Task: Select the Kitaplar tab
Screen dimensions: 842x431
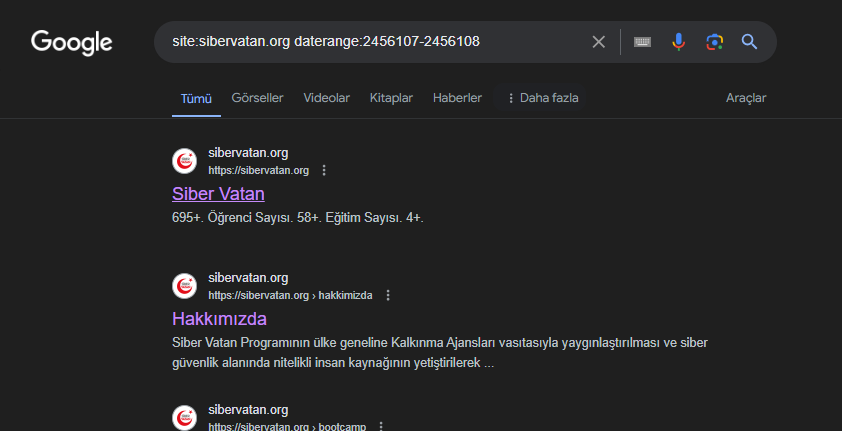Action: point(391,98)
